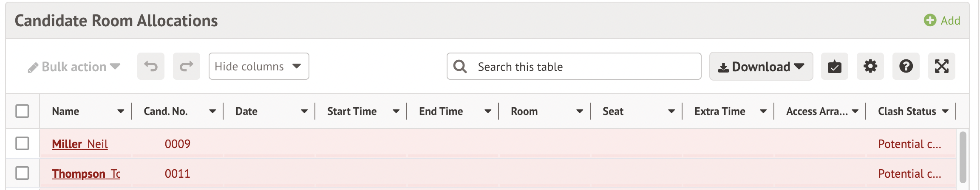Click the redo arrow icon
Viewport: 980px width, 190px height.
point(187,66)
